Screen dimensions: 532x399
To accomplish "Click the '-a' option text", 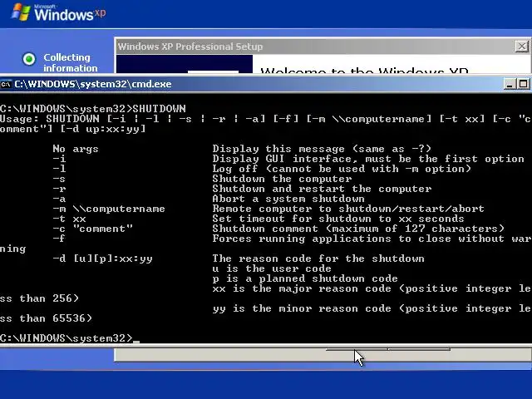I will pyautogui.click(x=59, y=199).
